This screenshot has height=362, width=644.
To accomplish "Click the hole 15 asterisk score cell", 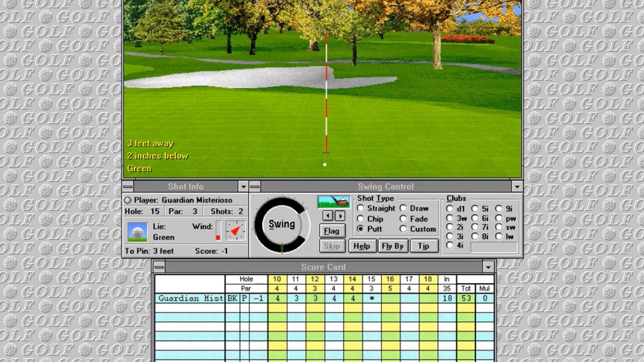I will [x=372, y=298].
